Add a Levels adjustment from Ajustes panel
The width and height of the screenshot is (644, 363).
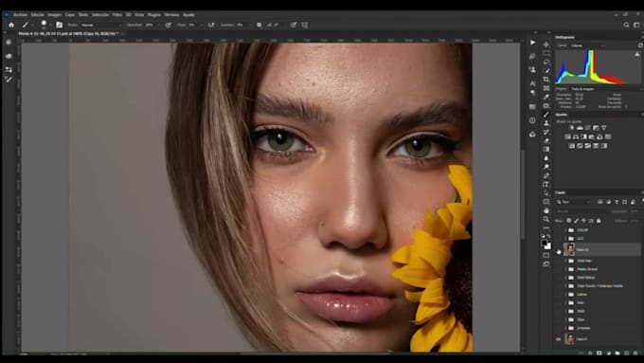[580, 128]
